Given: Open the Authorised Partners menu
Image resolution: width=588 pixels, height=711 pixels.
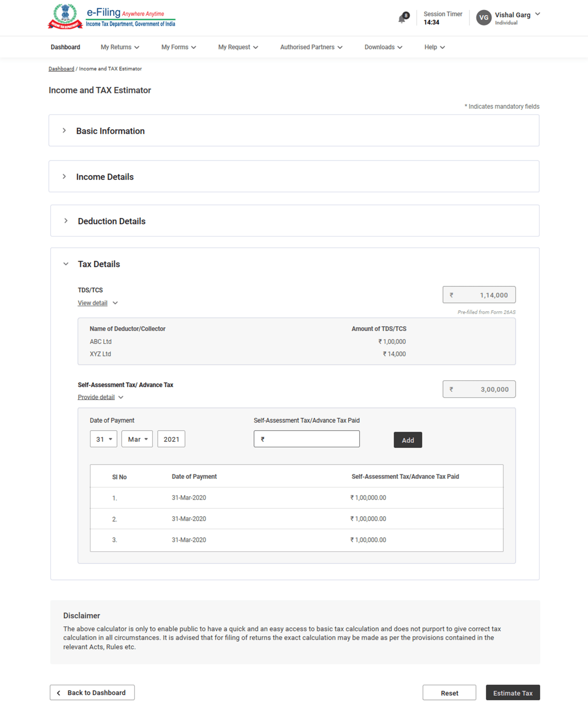Looking at the screenshot, I should [x=311, y=47].
